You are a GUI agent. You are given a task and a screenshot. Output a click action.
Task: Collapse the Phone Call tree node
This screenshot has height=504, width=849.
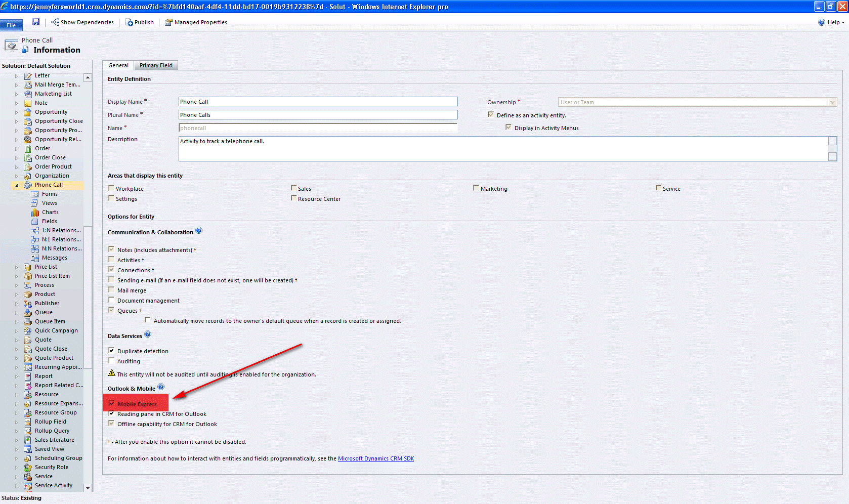[x=17, y=185]
